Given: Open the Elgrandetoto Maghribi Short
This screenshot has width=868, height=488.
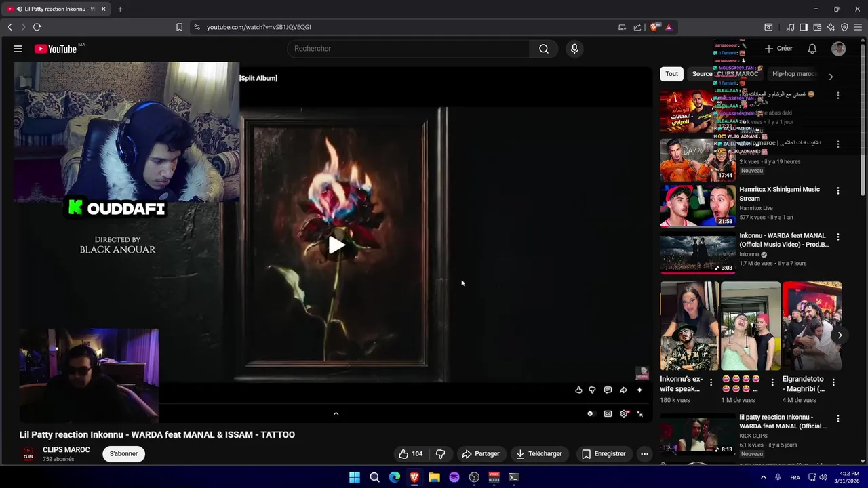Looking at the screenshot, I should [x=812, y=326].
